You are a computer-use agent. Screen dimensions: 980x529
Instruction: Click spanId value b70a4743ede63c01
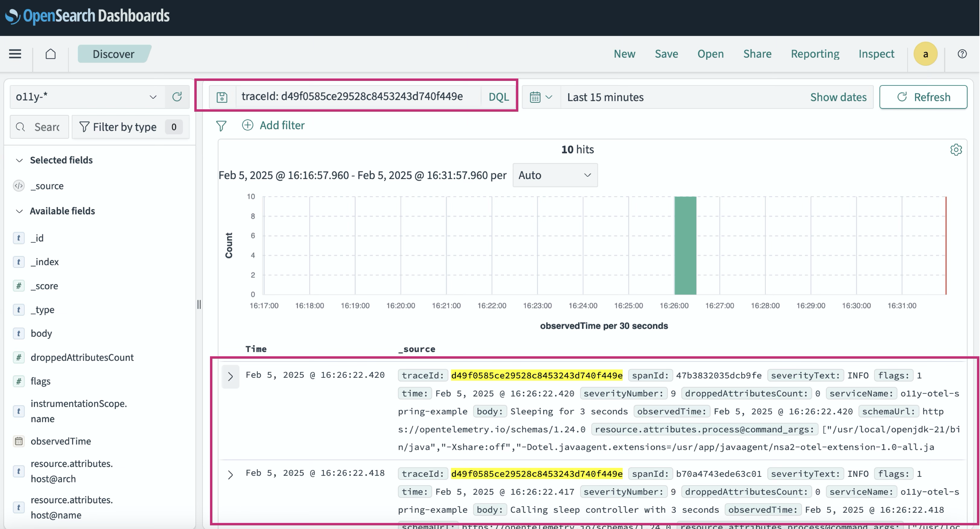[719, 474]
